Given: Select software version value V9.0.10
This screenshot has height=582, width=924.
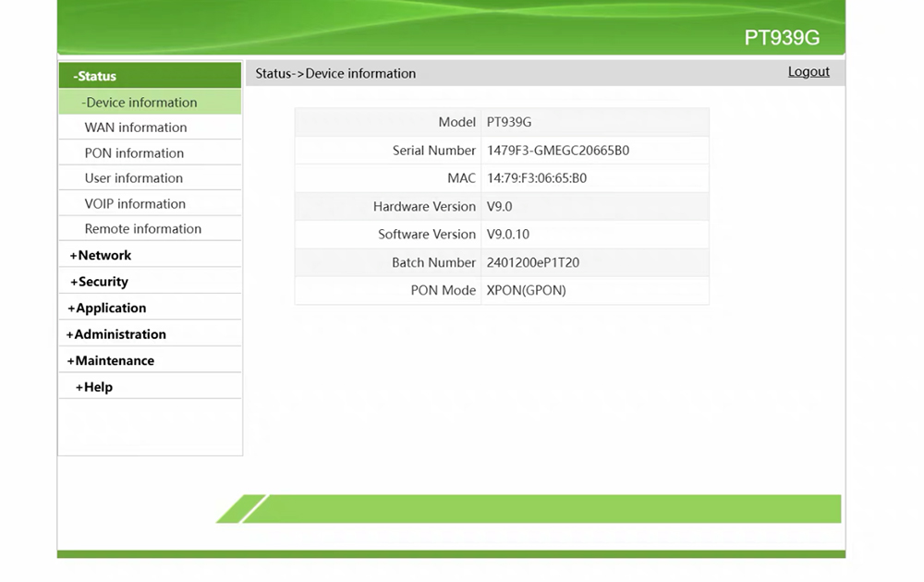Looking at the screenshot, I should tap(507, 234).
